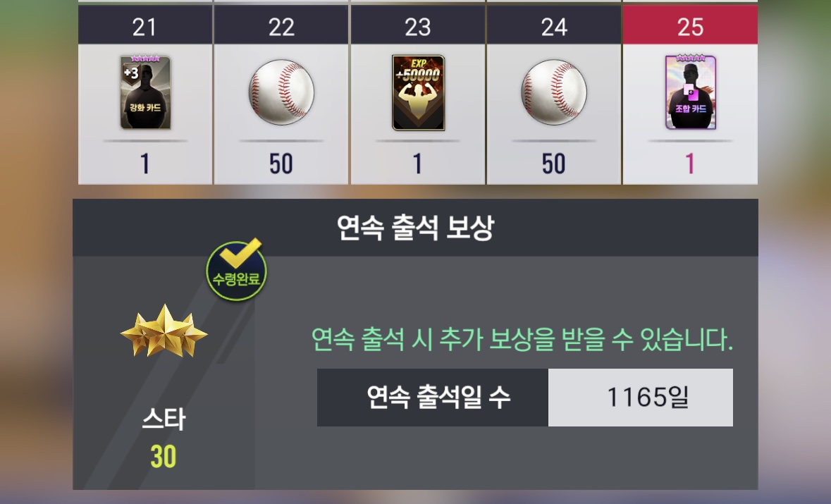This screenshot has width=831, height=504.
Task: Click the gold stars 스타 reward icon
Action: (164, 331)
